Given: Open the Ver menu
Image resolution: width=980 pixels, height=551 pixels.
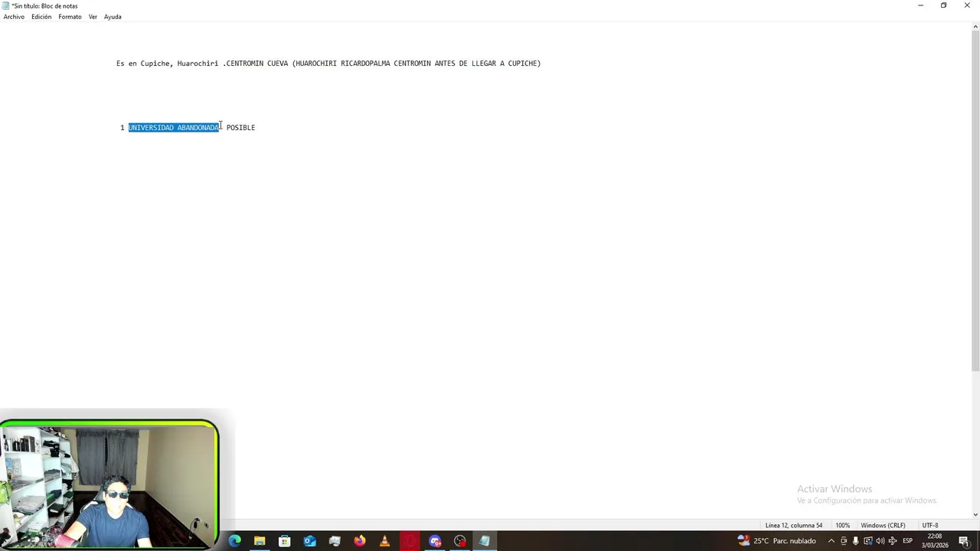Looking at the screenshot, I should 93,17.
